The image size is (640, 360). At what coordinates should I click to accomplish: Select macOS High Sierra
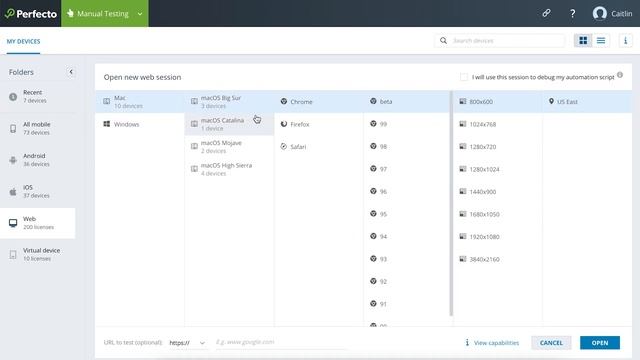(x=229, y=169)
